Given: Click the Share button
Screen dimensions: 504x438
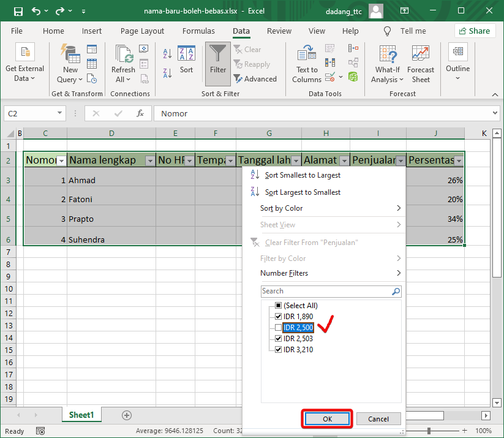Looking at the screenshot, I should pos(475,30).
